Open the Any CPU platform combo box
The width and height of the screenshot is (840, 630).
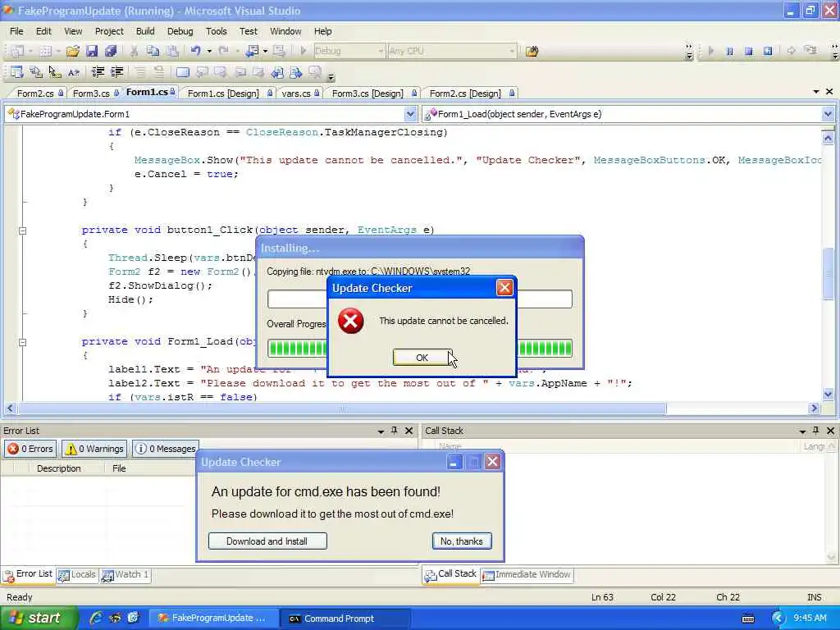pos(452,51)
